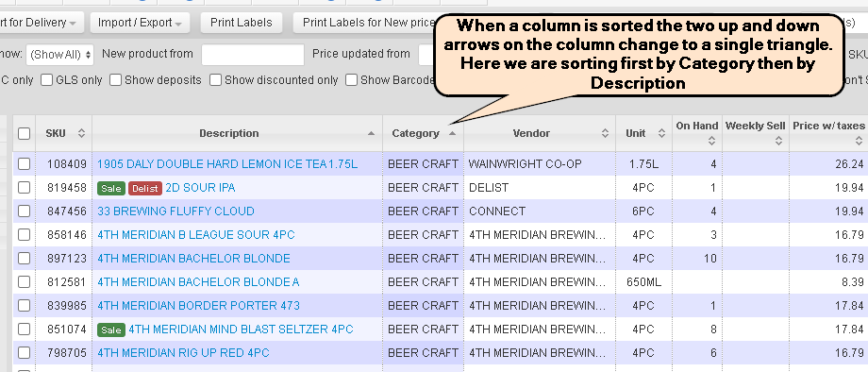This screenshot has width=868, height=372.
Task: Click the Vendor column header text
Action: click(531, 133)
